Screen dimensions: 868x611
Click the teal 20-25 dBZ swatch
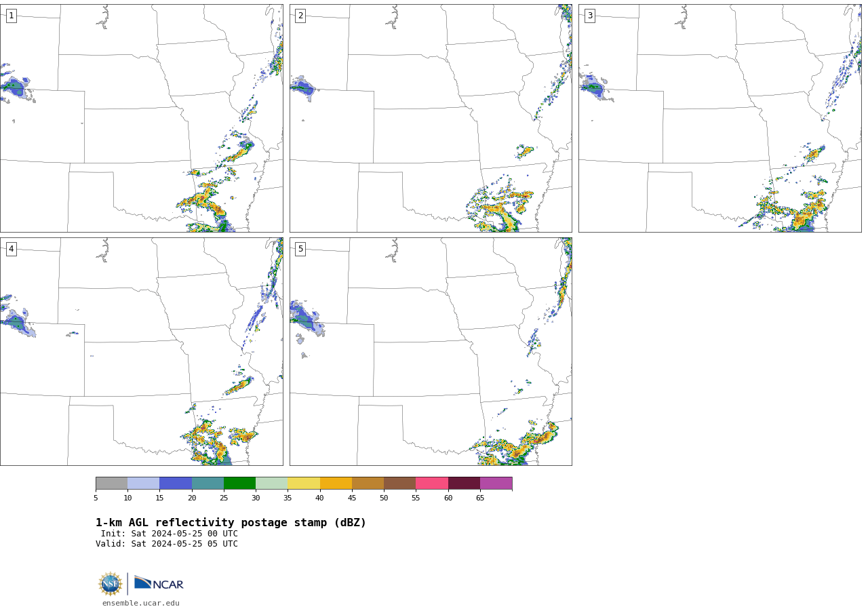pyautogui.click(x=208, y=484)
